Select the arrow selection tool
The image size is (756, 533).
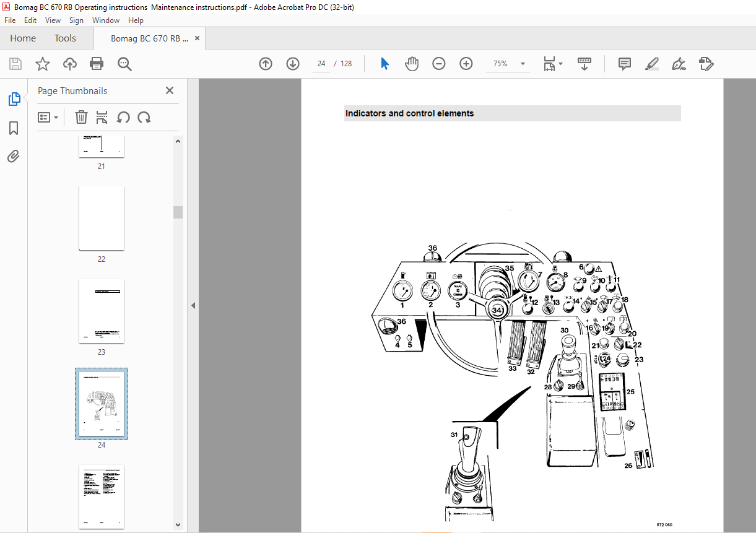tap(385, 64)
